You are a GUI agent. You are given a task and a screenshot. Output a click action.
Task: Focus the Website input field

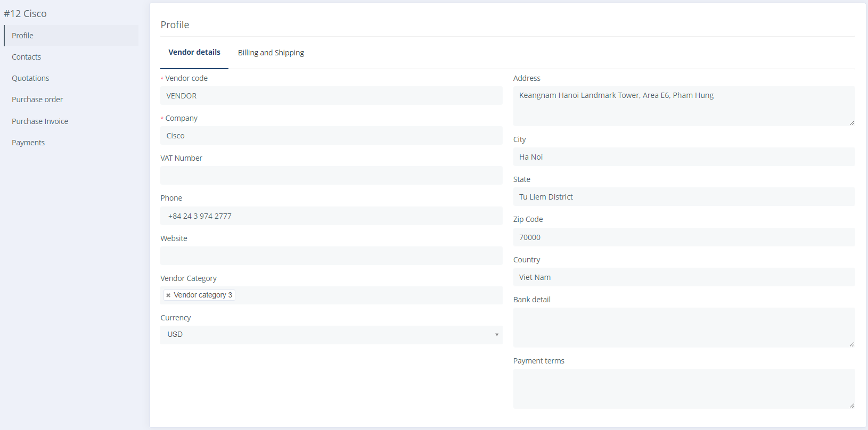pyautogui.click(x=331, y=256)
